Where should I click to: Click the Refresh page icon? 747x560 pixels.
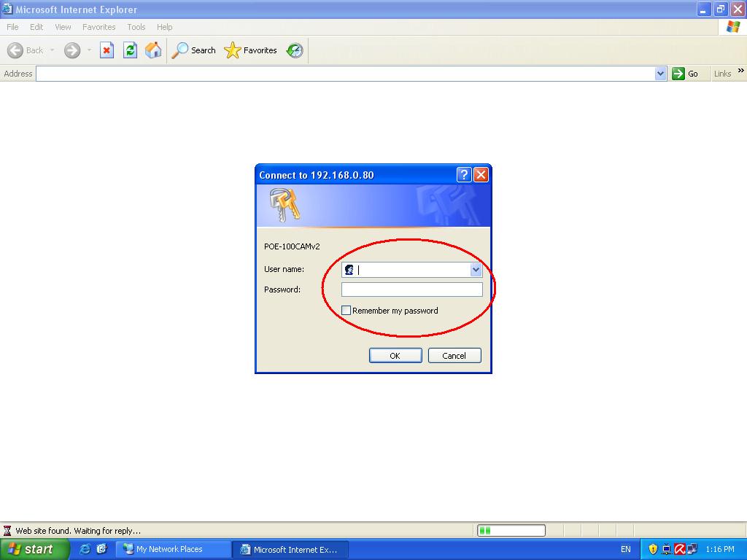point(130,50)
